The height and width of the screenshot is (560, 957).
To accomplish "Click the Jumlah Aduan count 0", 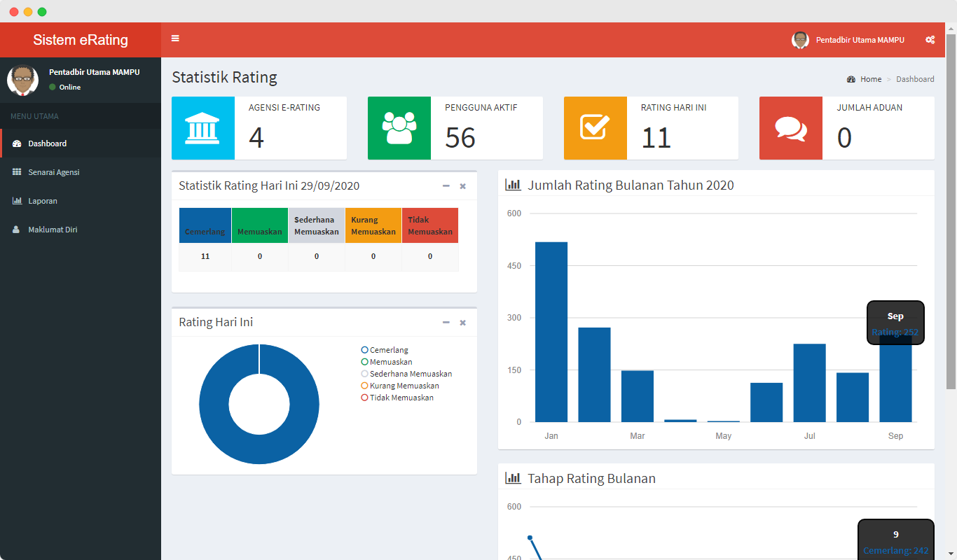I will click(844, 138).
